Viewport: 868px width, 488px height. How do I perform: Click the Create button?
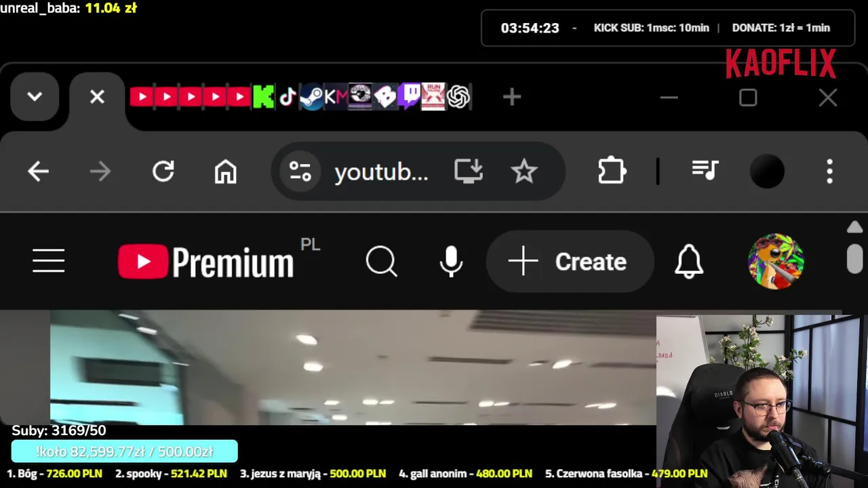(570, 262)
